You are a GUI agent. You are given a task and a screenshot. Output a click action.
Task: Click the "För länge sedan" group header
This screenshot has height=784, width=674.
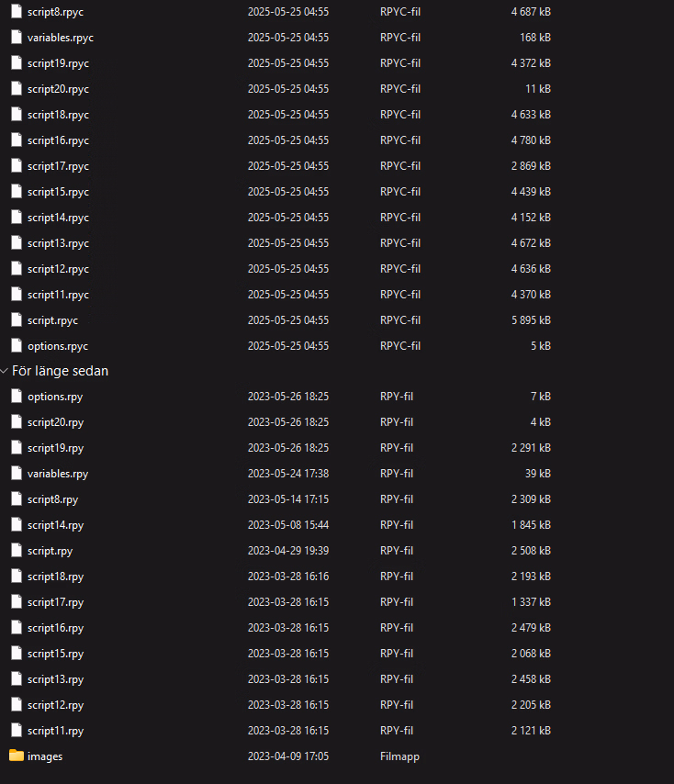[60, 371]
